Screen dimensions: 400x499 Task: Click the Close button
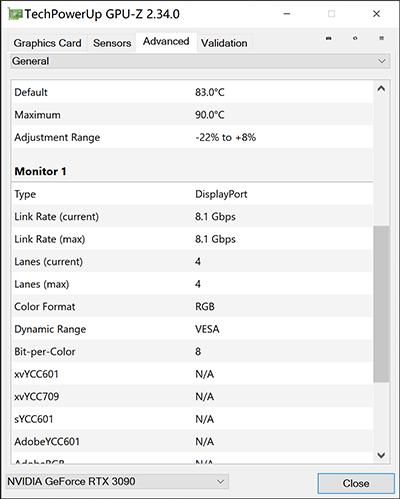(x=356, y=483)
